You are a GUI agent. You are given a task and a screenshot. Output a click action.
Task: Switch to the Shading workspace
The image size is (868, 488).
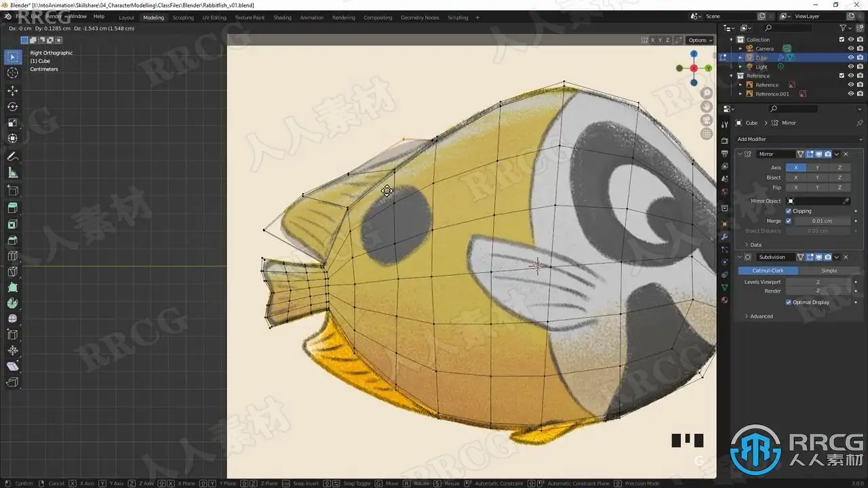click(x=282, y=17)
